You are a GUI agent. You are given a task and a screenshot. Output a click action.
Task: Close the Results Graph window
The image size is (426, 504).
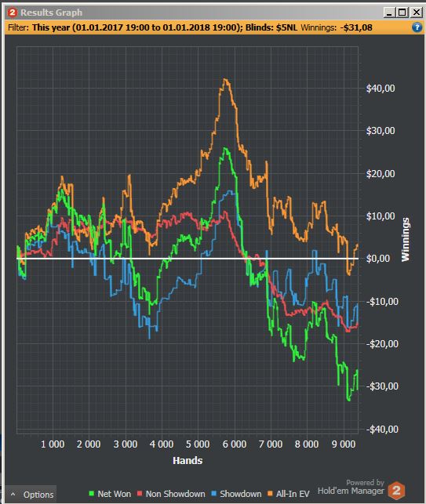417,13
